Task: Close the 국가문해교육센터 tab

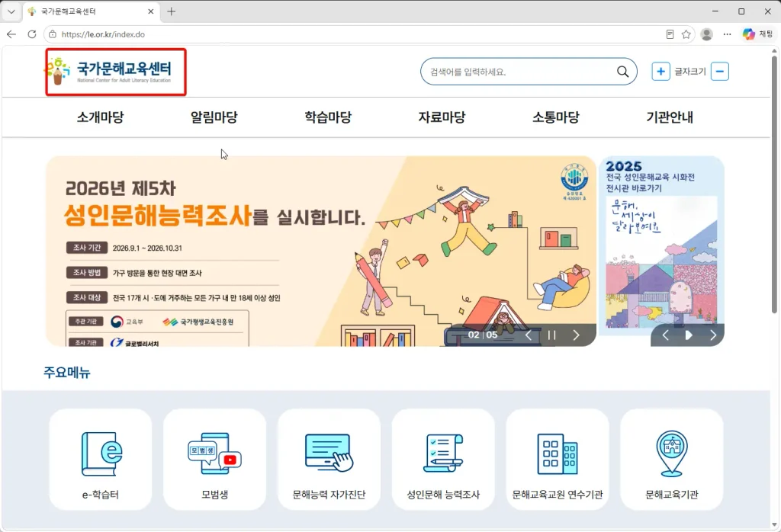Action: pyautogui.click(x=151, y=11)
